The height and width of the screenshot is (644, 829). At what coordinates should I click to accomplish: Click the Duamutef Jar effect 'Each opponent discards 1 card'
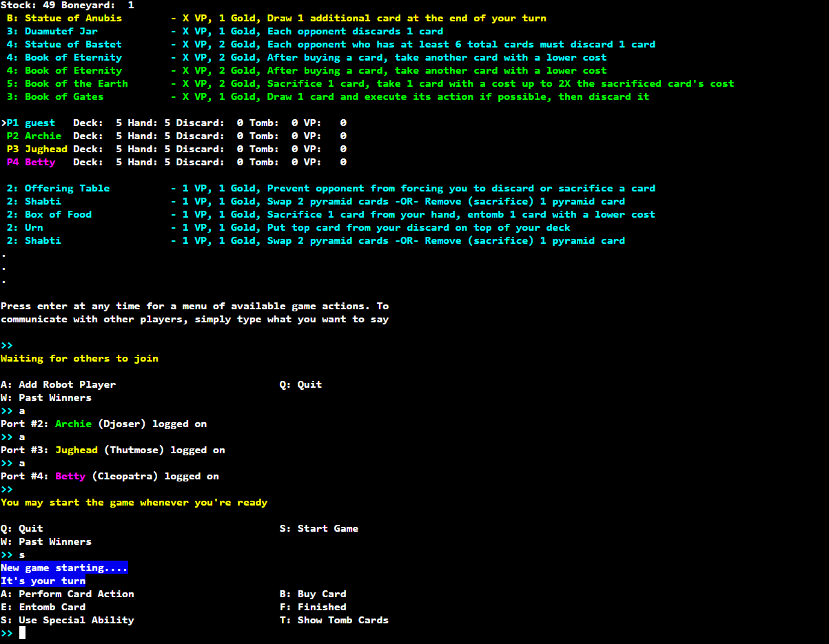click(x=356, y=31)
